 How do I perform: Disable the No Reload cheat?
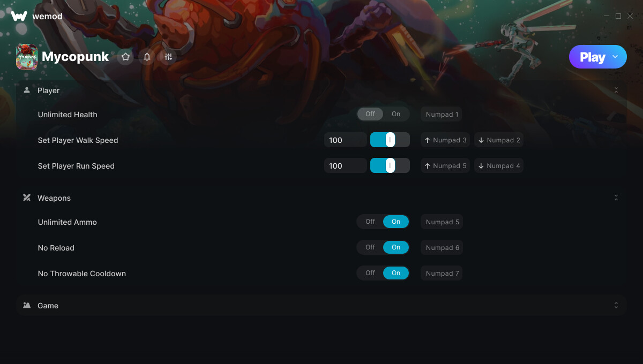tap(370, 247)
